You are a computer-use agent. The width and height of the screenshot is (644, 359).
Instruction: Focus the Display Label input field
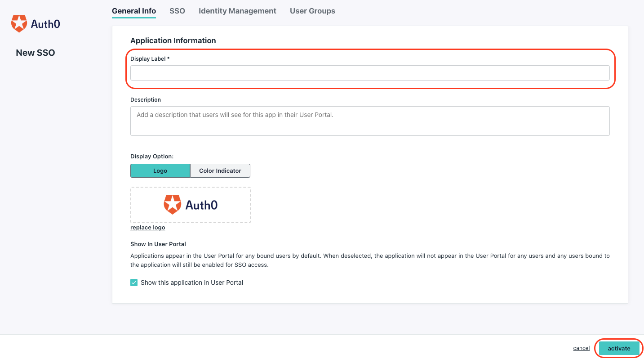369,72
